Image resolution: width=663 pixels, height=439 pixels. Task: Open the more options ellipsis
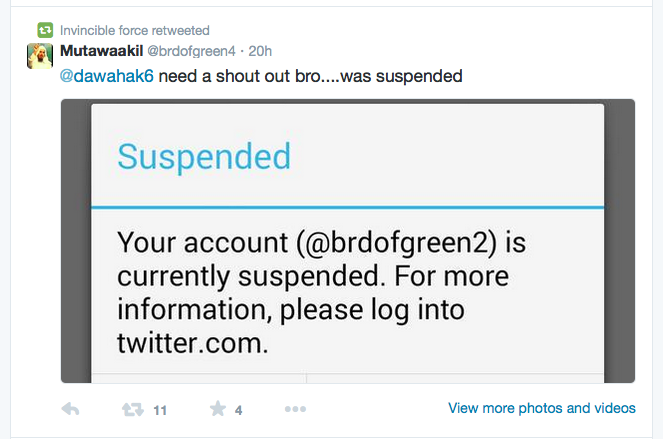click(295, 409)
